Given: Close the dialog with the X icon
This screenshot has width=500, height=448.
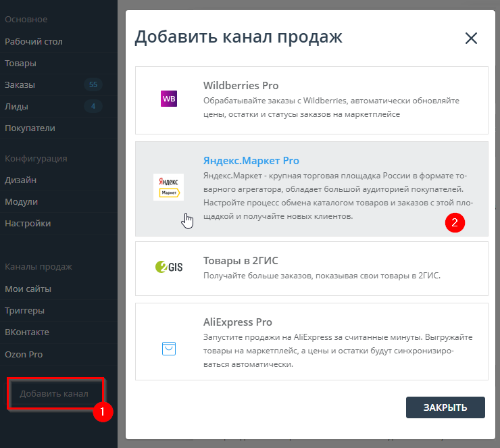Looking at the screenshot, I should tap(471, 39).
